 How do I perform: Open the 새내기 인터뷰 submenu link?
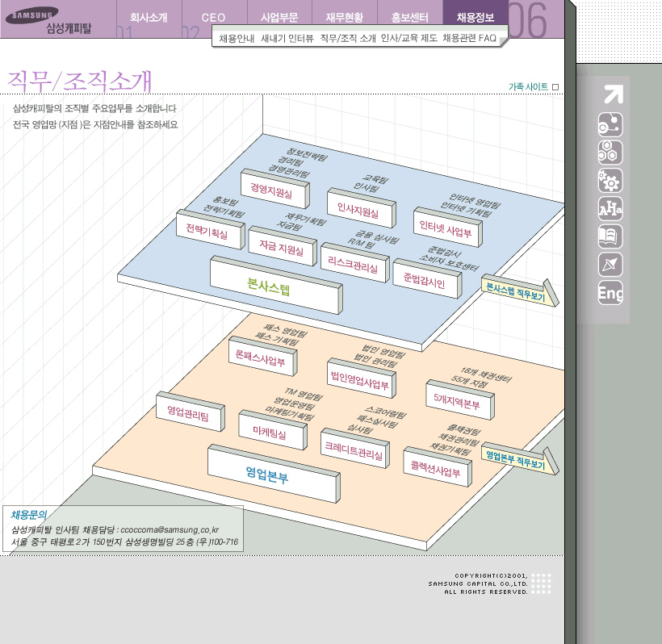click(x=287, y=39)
